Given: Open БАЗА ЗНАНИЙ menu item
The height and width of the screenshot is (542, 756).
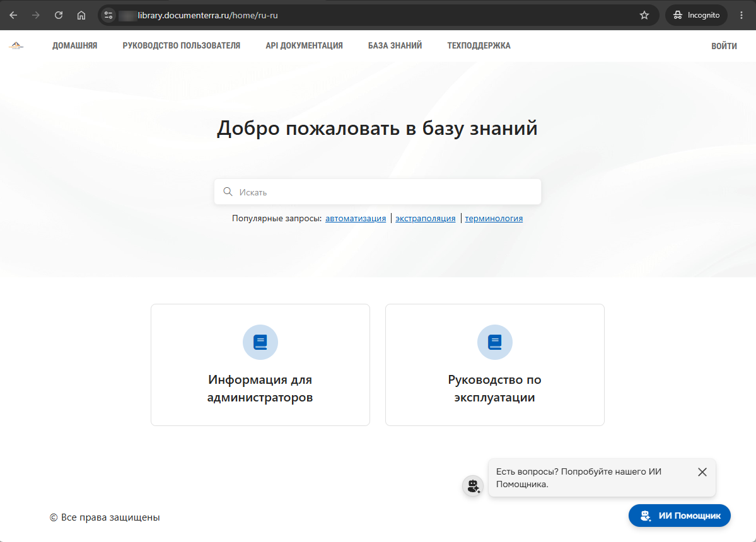Looking at the screenshot, I should [x=395, y=46].
